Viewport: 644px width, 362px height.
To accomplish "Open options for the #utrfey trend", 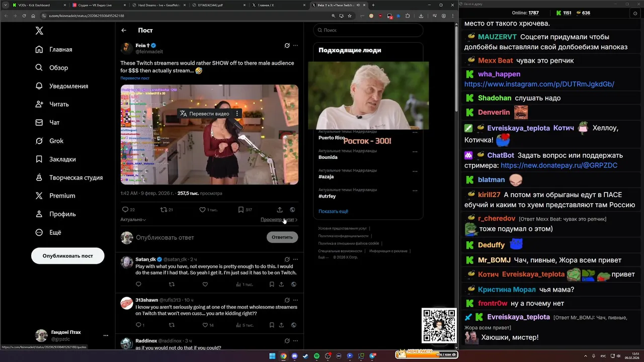I will click(x=415, y=191).
